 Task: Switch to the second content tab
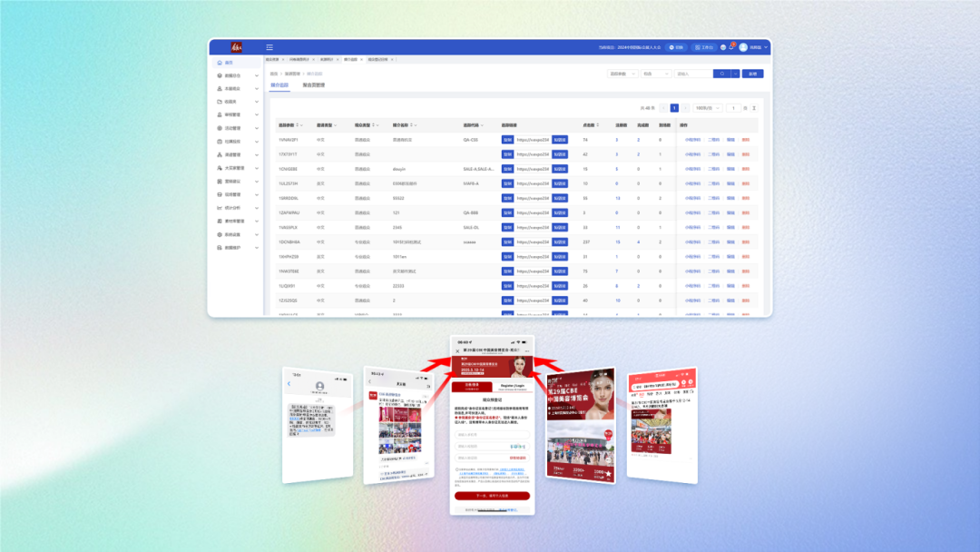point(313,85)
